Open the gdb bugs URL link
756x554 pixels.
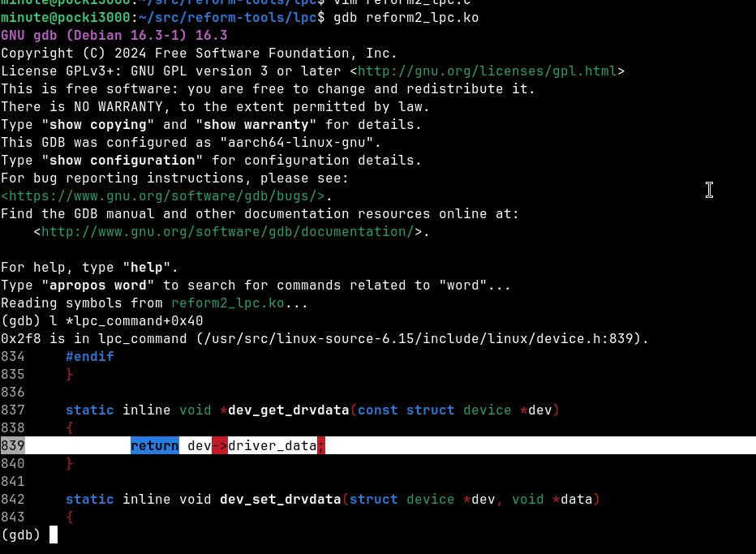tap(162, 195)
